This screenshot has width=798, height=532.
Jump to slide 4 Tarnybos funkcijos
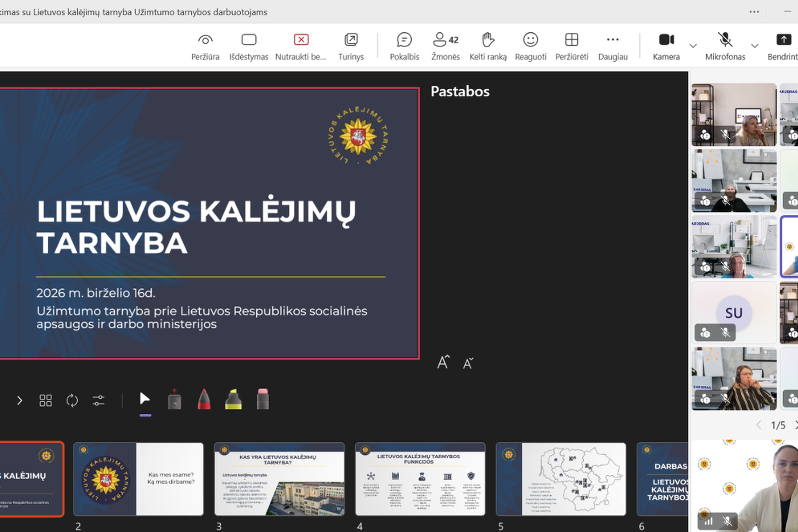coord(420,479)
